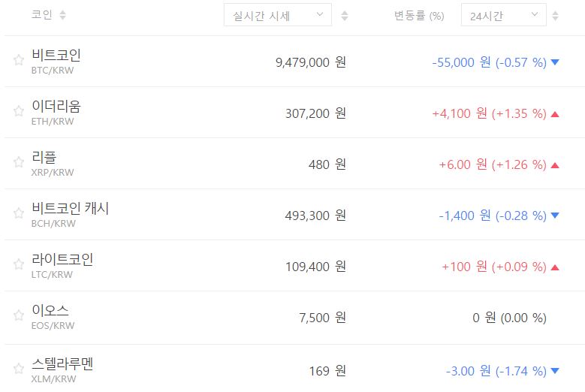The width and height of the screenshot is (585, 392).
Task: Sort by change rate arrows
Action: click(555, 15)
